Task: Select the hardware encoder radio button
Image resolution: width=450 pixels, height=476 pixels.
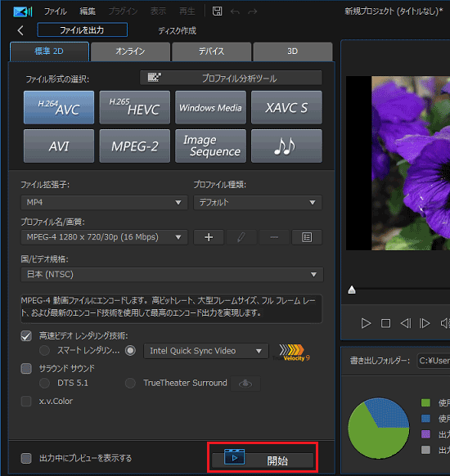Action: [131, 351]
